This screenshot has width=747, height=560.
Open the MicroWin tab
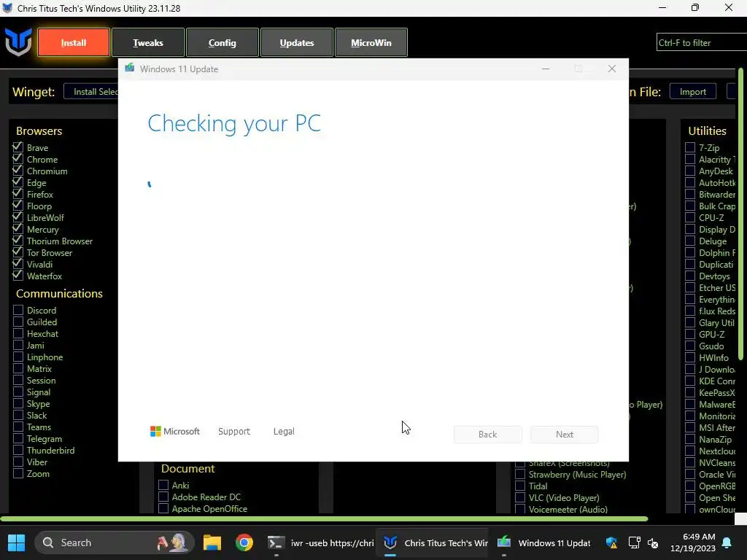coord(371,42)
